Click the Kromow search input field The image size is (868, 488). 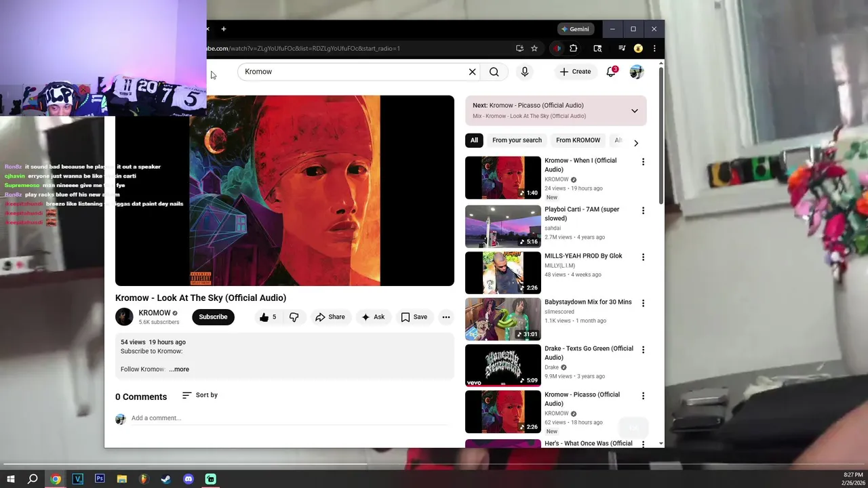click(353, 72)
